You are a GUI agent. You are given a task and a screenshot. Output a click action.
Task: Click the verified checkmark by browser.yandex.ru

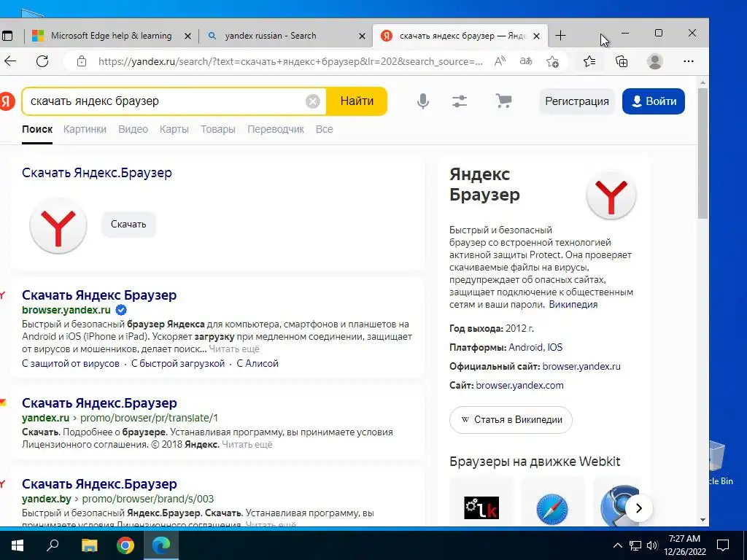click(x=121, y=310)
